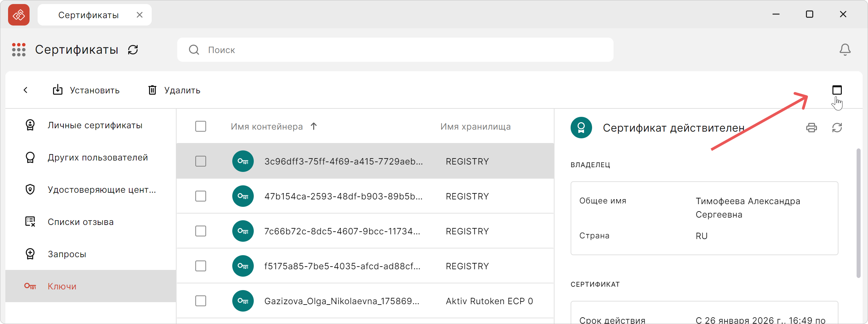Check the 3c96dff3 container checkbox
Screen dimensions: 868x324
click(200, 161)
